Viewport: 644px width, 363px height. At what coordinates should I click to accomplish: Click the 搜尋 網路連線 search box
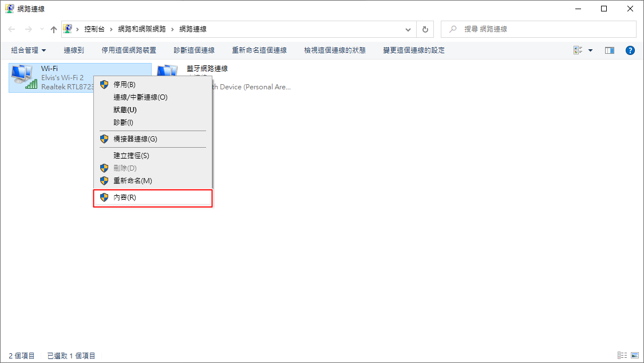(x=538, y=29)
